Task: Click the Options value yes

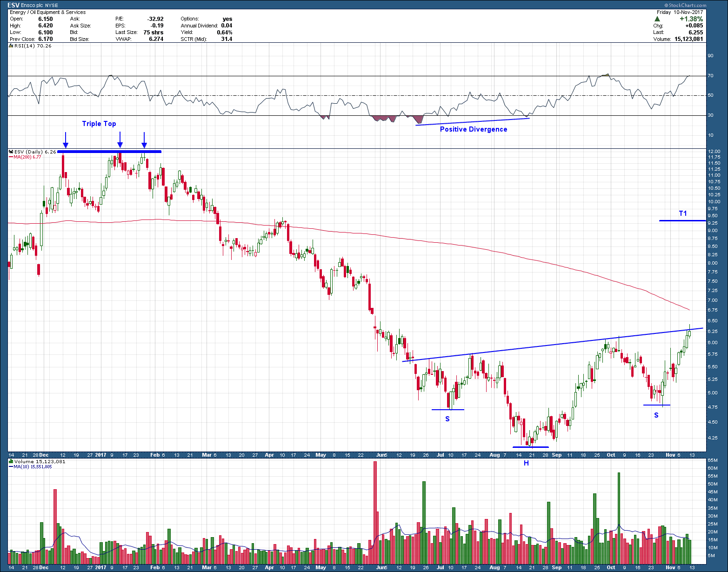Action: point(227,19)
